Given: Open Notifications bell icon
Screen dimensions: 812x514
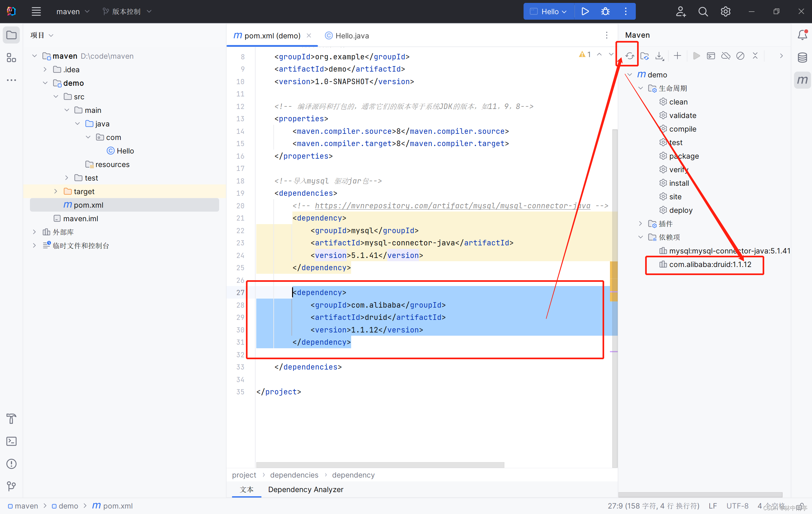Looking at the screenshot, I should pyautogui.click(x=802, y=35).
